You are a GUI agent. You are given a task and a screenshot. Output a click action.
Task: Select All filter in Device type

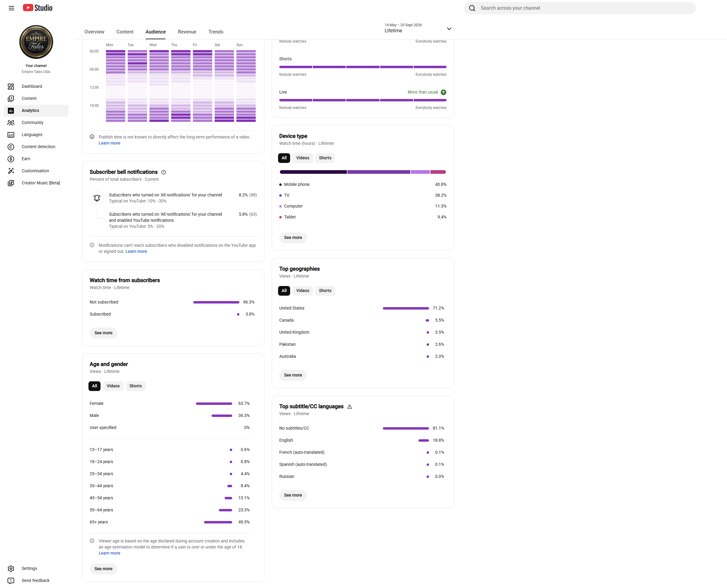(284, 158)
